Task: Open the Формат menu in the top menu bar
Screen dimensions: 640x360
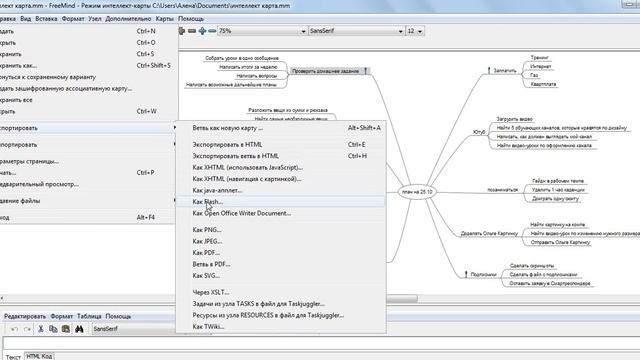Action: 73,19
